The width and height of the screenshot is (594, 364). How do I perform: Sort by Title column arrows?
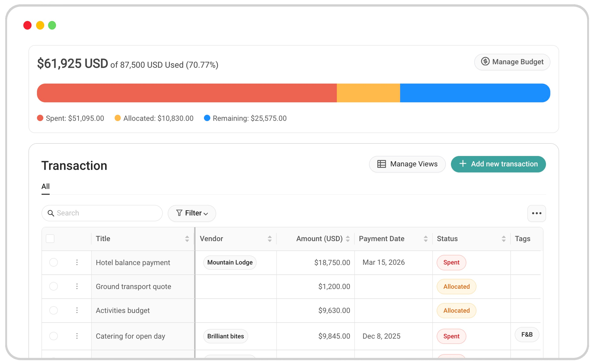pyautogui.click(x=187, y=239)
